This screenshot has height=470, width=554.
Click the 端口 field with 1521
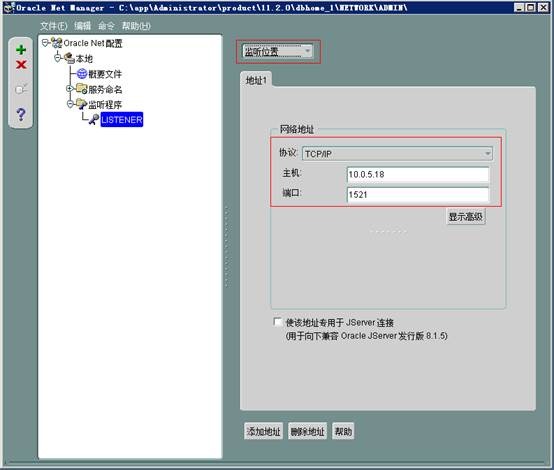[418, 195]
